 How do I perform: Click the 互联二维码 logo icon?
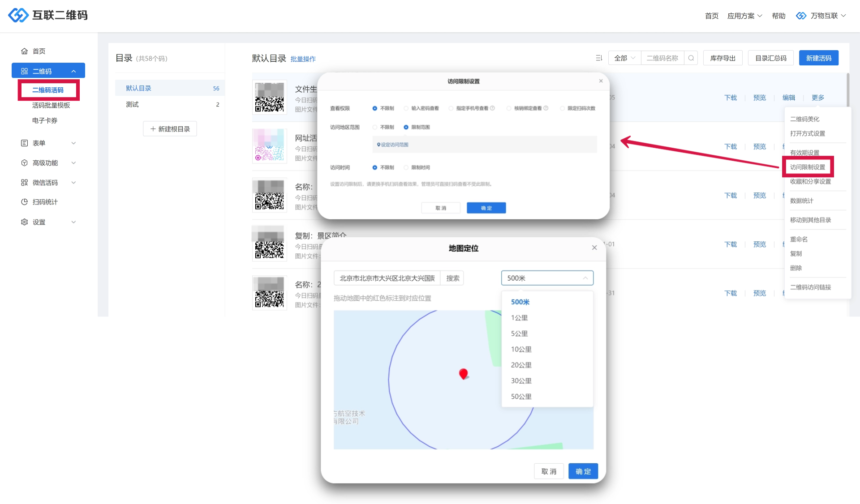tap(18, 15)
